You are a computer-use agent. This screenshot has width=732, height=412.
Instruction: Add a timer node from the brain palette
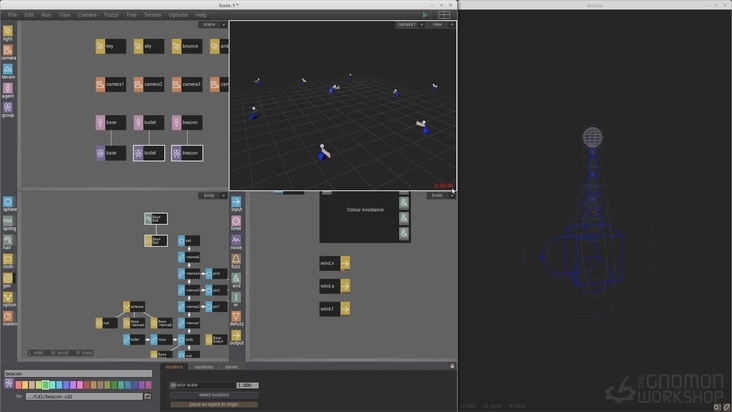pyautogui.click(x=236, y=221)
